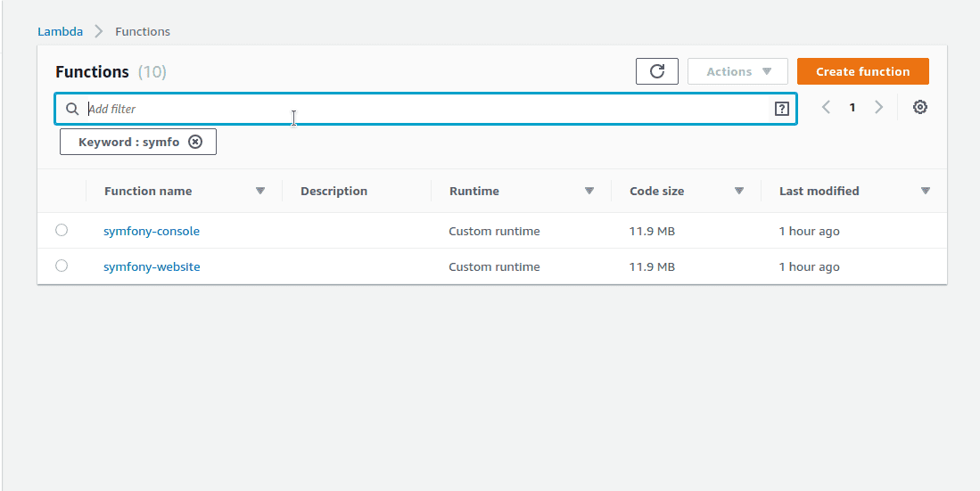The width and height of the screenshot is (980, 491).
Task: Select the symfony-website radio button
Action: [x=62, y=266]
